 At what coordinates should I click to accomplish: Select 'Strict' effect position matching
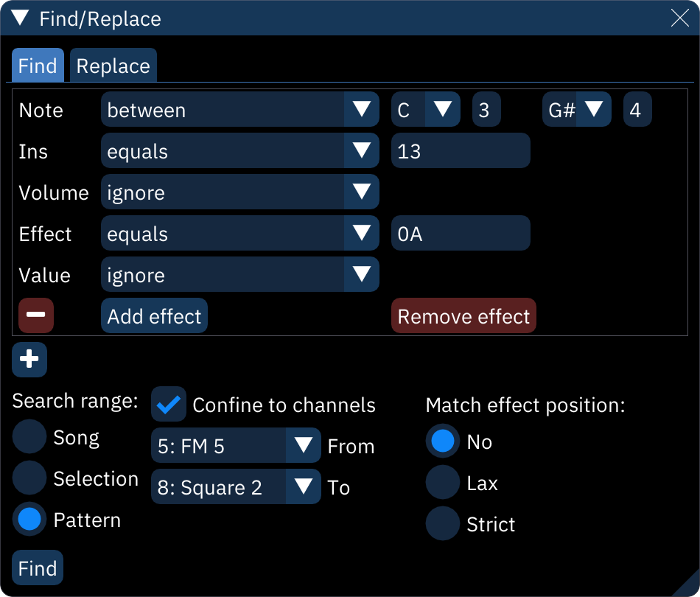point(442,524)
